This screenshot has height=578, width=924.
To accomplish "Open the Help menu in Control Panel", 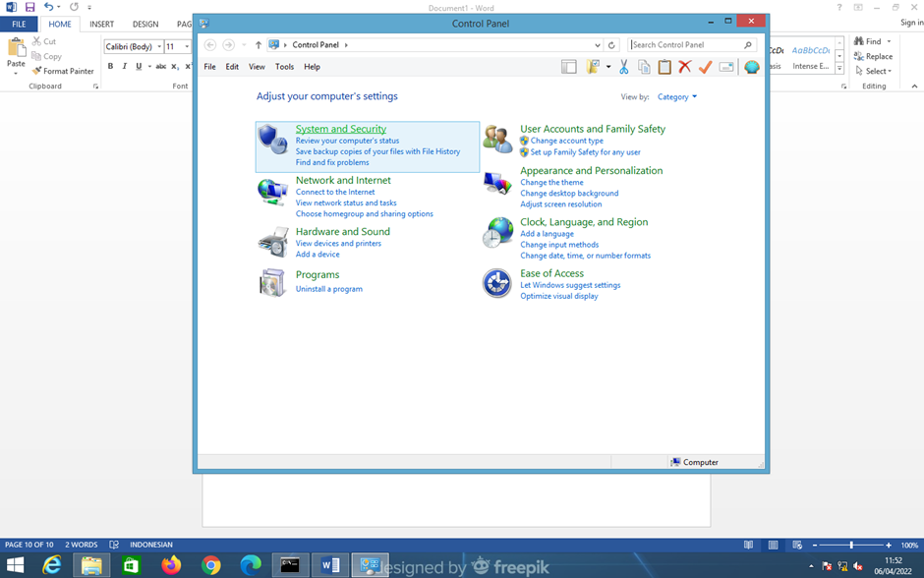I will click(312, 67).
